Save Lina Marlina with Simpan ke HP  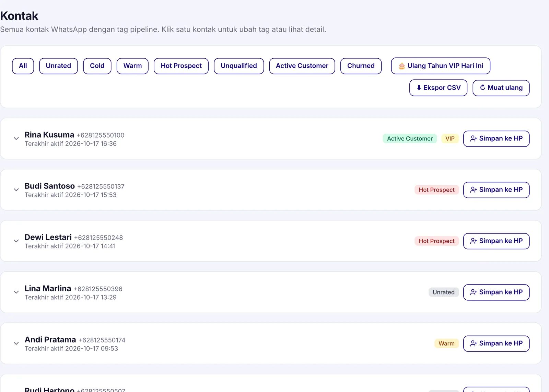tap(496, 292)
